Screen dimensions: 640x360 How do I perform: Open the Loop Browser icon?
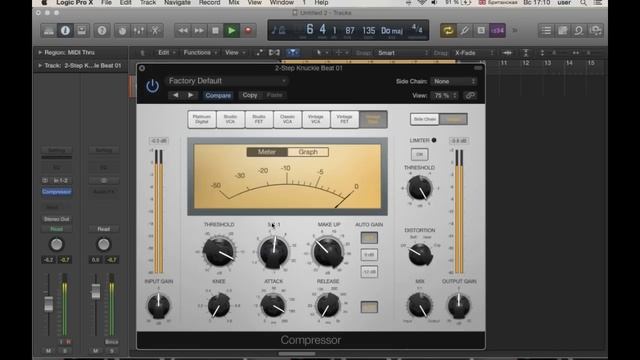[x=579, y=31]
